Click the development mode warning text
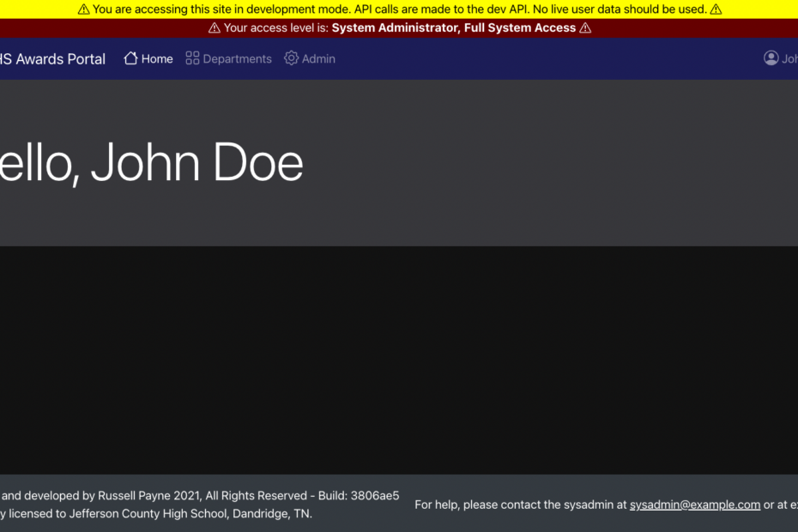798x532 pixels. [399, 9]
